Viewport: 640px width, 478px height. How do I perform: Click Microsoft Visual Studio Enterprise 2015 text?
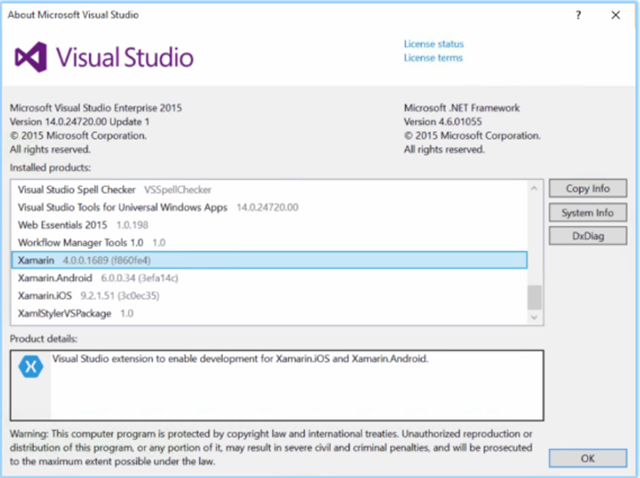tap(96, 108)
